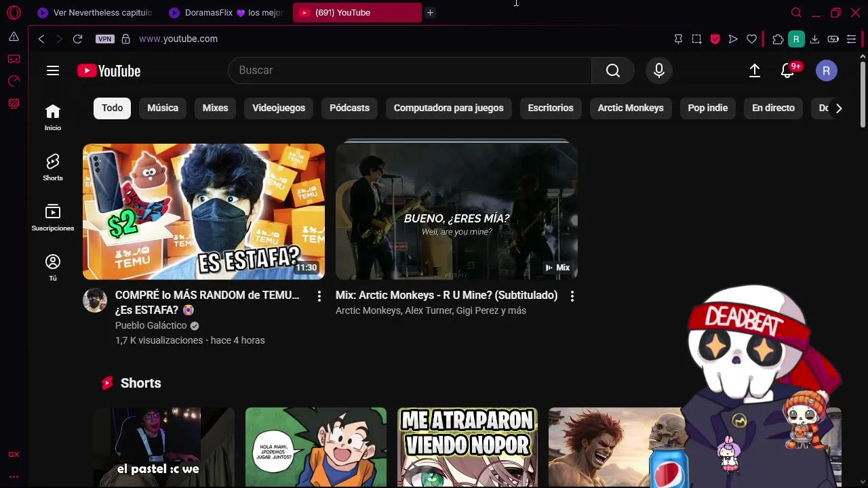Open notifications bell with 9+ badge
The image size is (868, 488).
pos(787,70)
